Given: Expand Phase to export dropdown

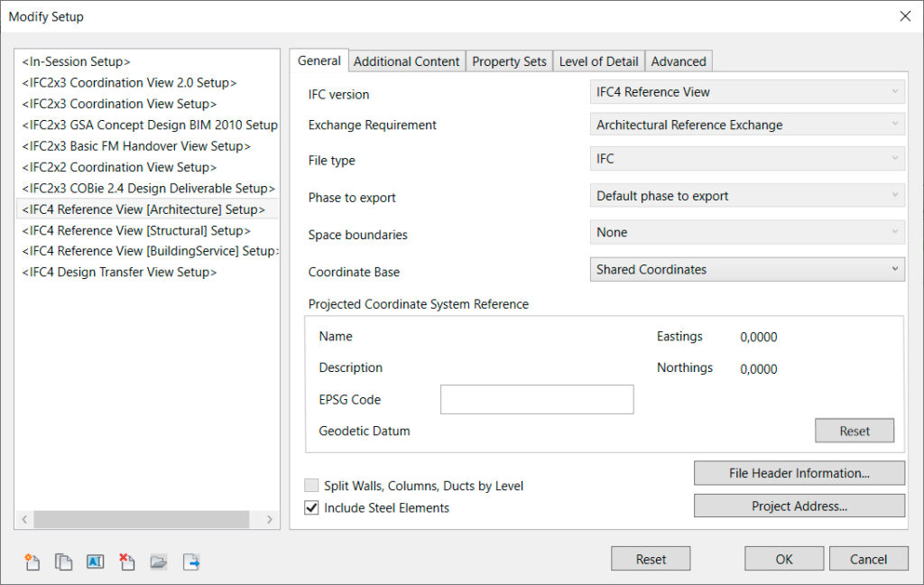Looking at the screenshot, I should tap(746, 196).
